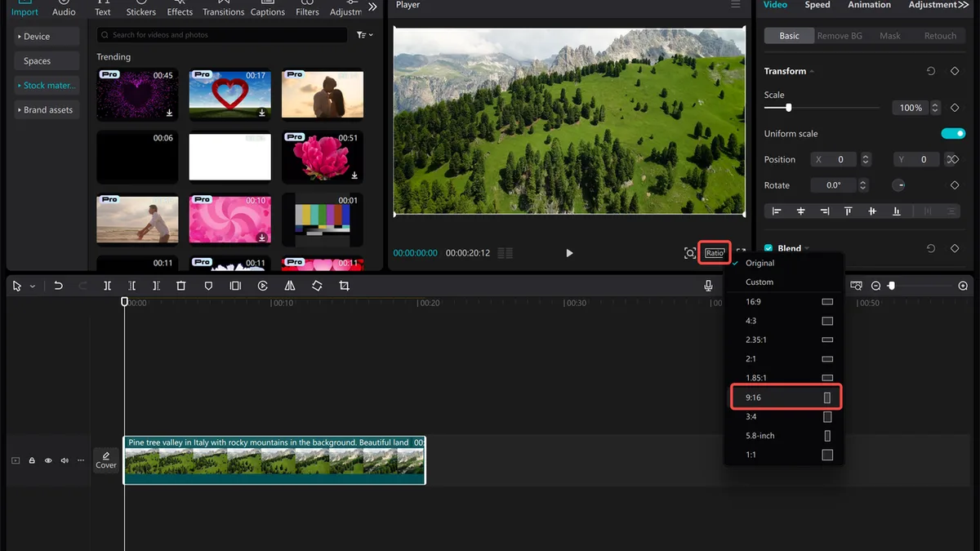This screenshot has height=551, width=980.
Task: Click the Position X input field
Action: (833, 160)
